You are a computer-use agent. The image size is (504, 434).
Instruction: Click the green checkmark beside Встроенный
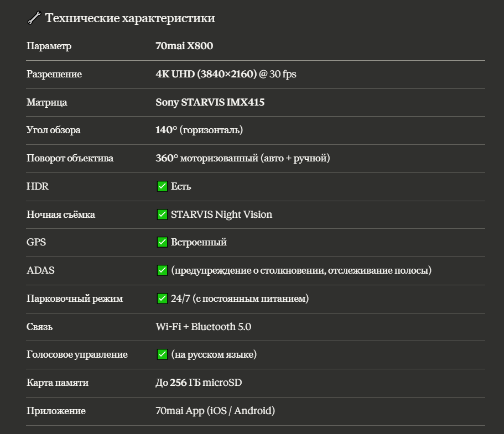[162, 242]
